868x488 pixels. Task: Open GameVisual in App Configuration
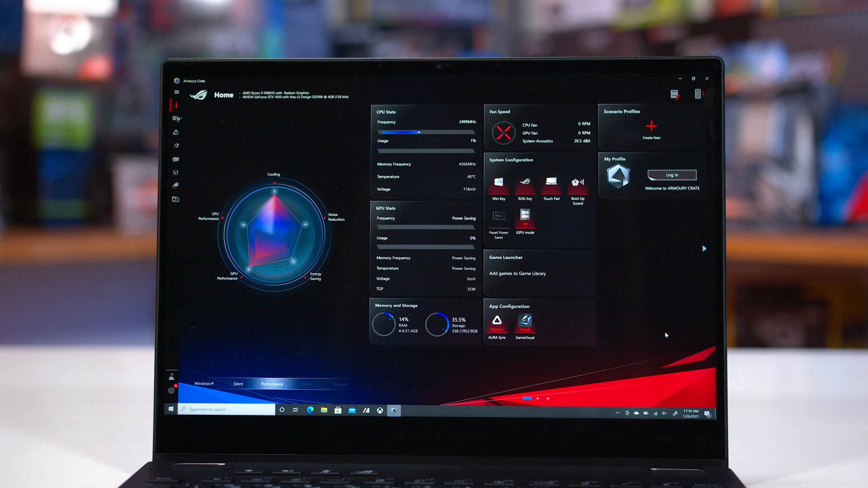pyautogui.click(x=525, y=325)
